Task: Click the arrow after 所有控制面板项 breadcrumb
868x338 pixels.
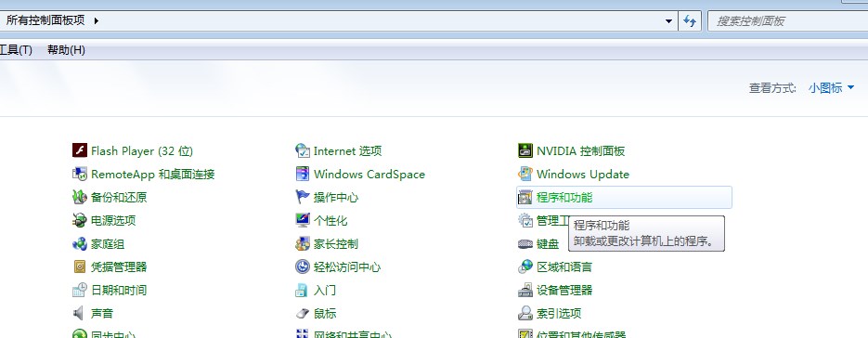Action: pos(97,21)
